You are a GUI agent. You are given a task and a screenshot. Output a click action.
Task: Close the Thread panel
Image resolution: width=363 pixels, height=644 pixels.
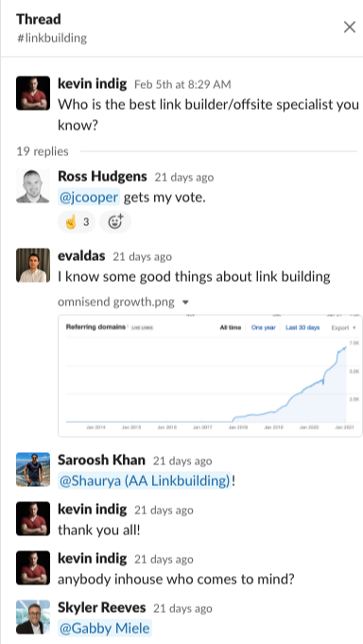tap(350, 27)
